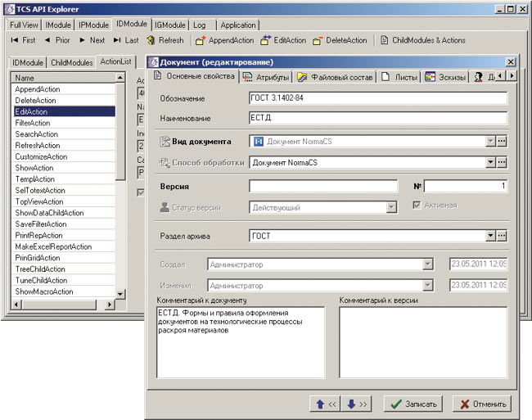Viewport: 532px width, 420px height.
Task: Click Комментарий к версии text area
Action: pos(423,342)
